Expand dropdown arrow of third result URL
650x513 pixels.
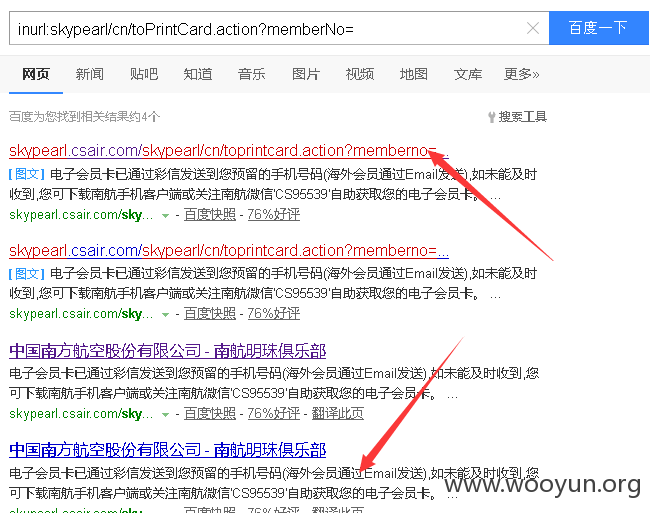click(x=165, y=414)
